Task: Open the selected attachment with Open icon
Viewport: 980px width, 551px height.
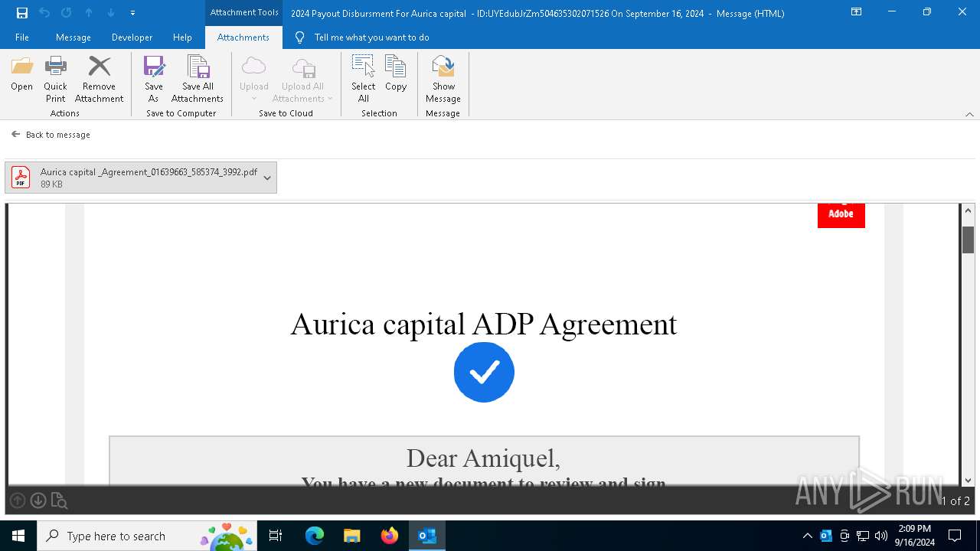Action: (21, 74)
